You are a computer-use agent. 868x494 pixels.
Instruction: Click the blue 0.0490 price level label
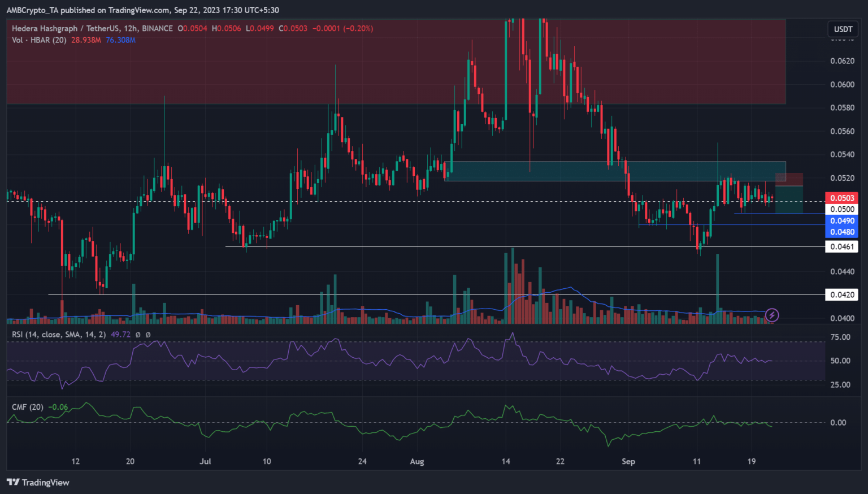coord(841,221)
